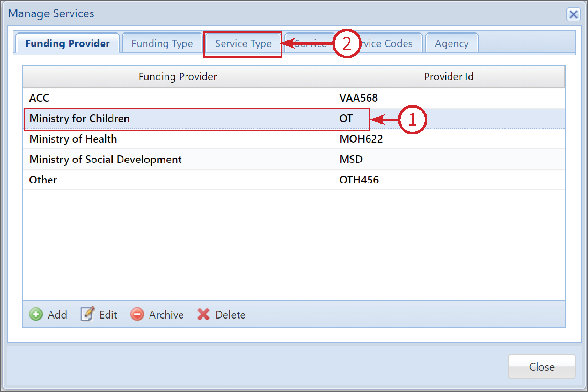This screenshot has width=588, height=392.
Task: Click the Edit button label
Action: [x=108, y=315]
